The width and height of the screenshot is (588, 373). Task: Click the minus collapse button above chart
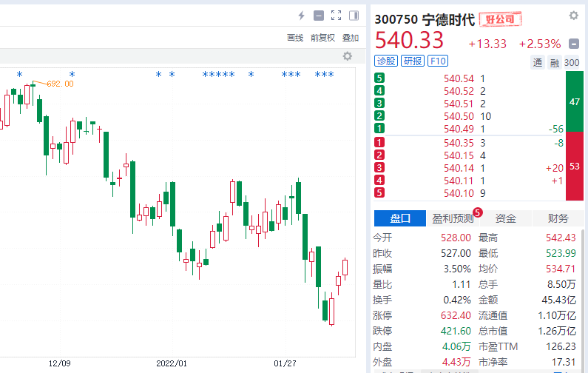pyautogui.click(x=319, y=16)
